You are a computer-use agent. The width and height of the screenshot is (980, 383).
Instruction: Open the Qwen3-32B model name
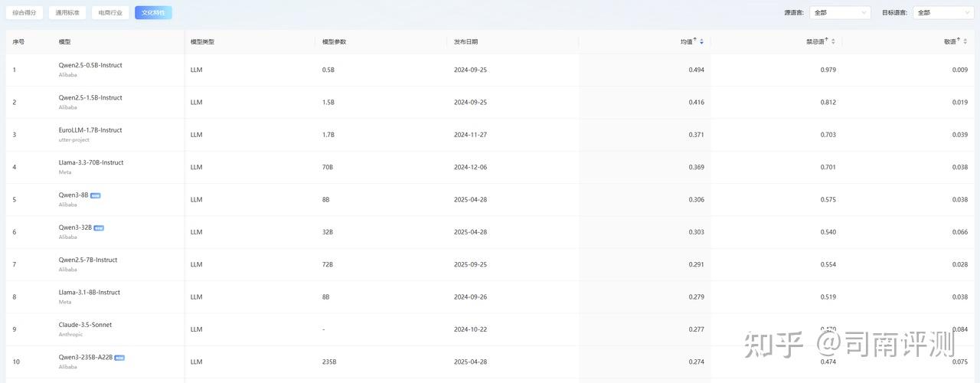(75, 228)
